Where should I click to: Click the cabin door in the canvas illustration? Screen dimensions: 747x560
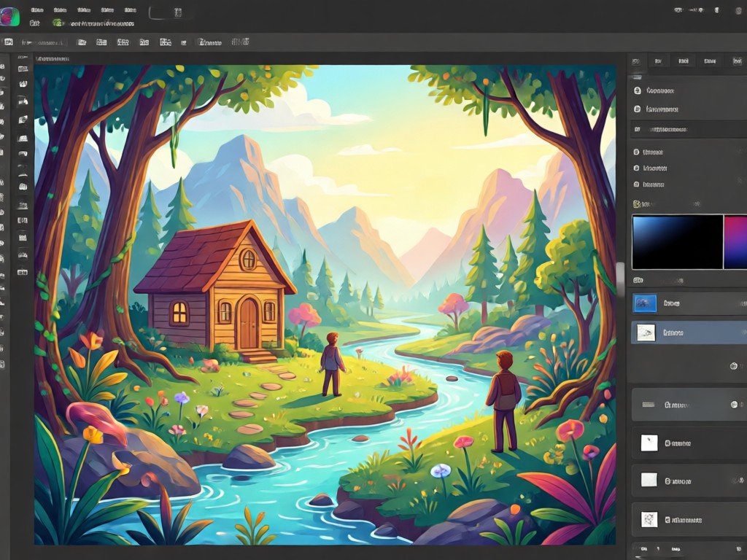pos(248,324)
